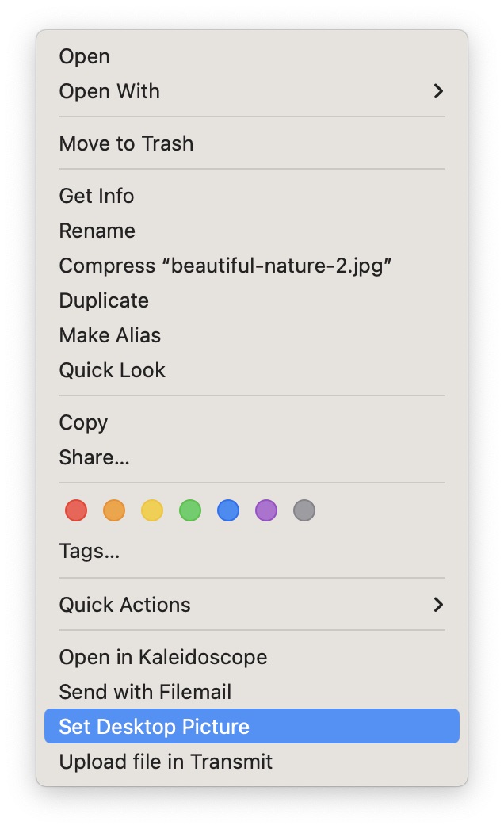Click Get Info menu entry

coord(97,197)
